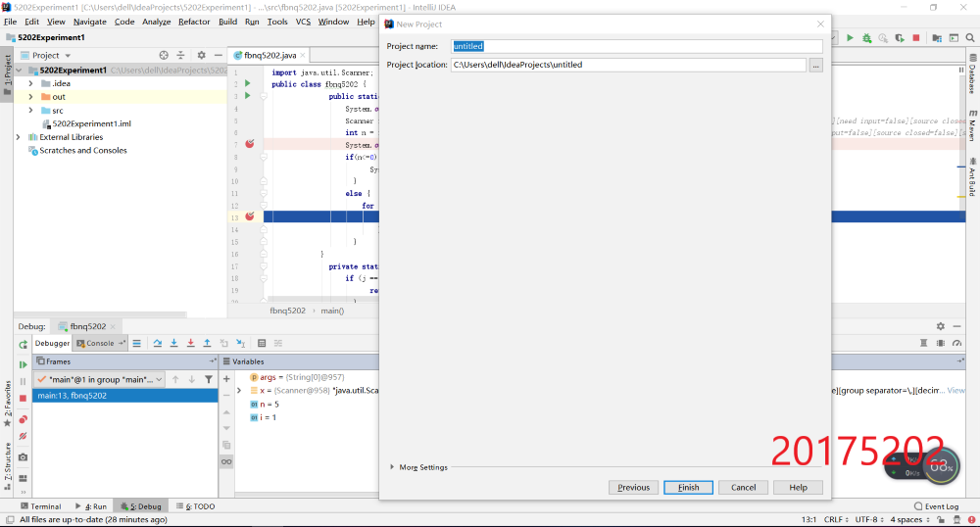Click UTF-8 encoding in status bar

pyautogui.click(x=869, y=519)
